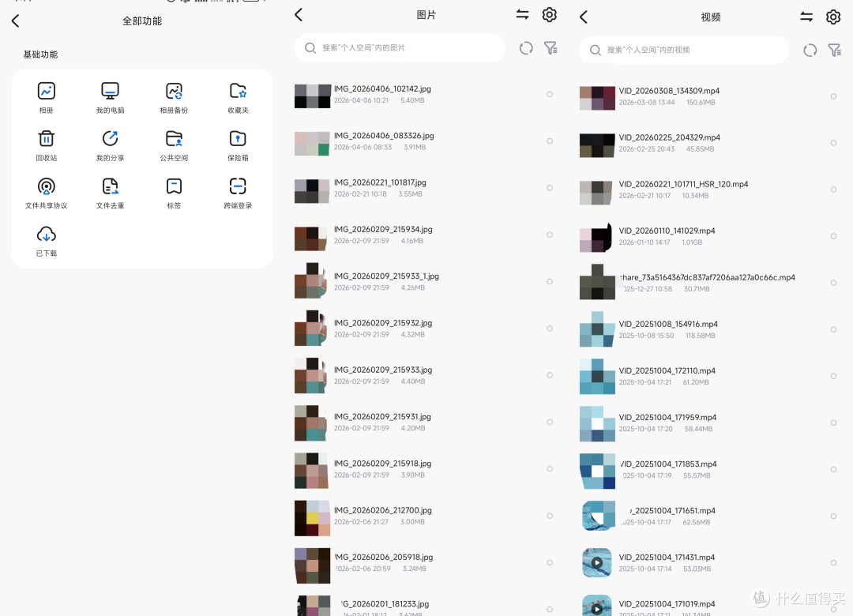Select radio for IMG_20260209_215933_1.jpg

click(x=550, y=281)
